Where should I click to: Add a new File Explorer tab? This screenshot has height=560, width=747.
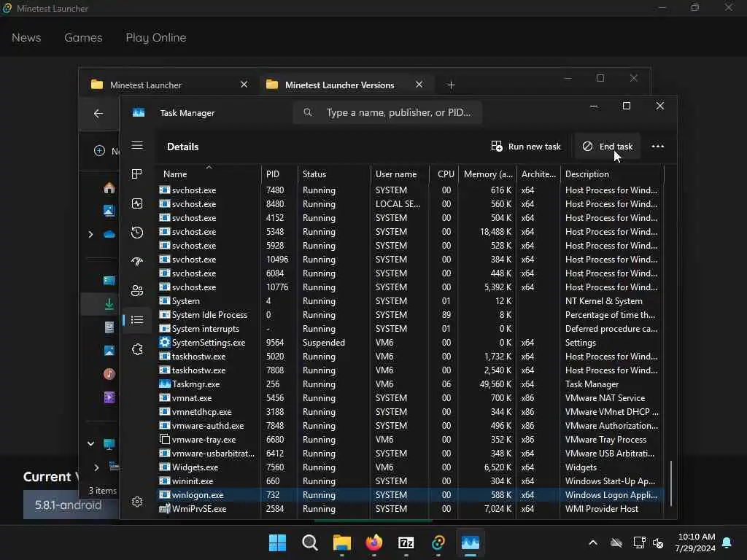[x=451, y=85]
